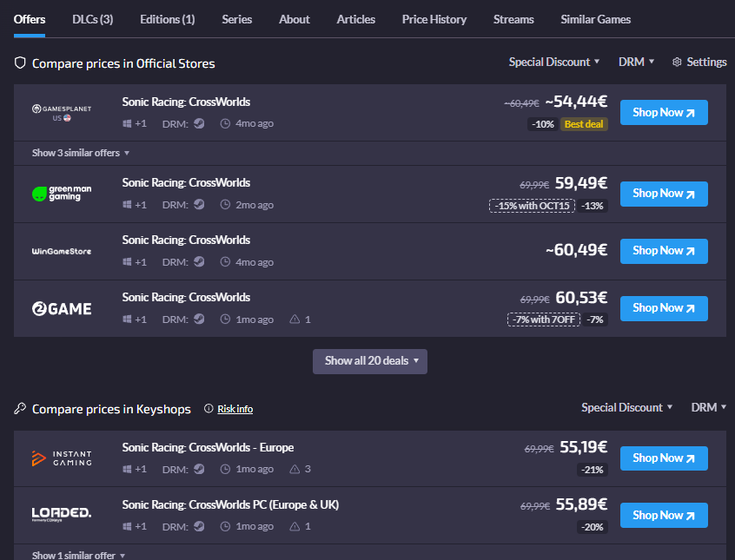Click Sonic Racing: CrossWorlds PC (Europe & UK) title
The height and width of the screenshot is (560, 735).
230,504
